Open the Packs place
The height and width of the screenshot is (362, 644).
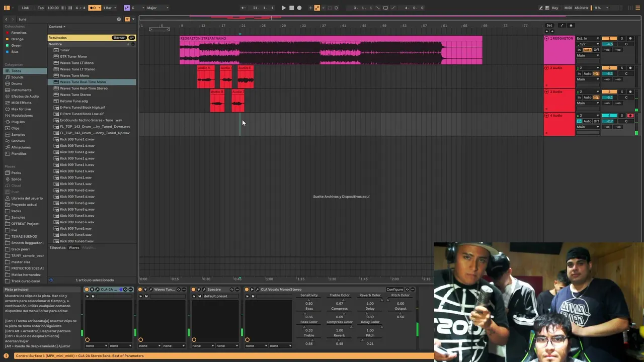click(x=16, y=173)
